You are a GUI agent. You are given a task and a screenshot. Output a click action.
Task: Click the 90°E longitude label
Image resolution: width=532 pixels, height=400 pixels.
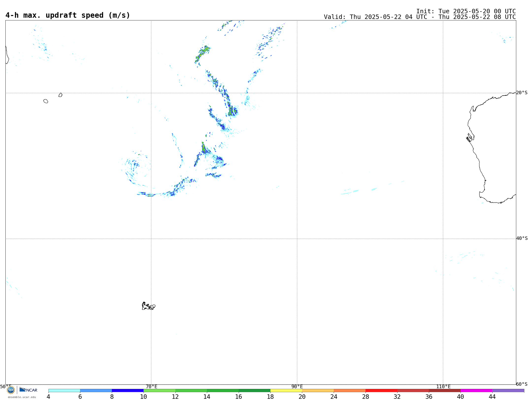pyautogui.click(x=297, y=386)
